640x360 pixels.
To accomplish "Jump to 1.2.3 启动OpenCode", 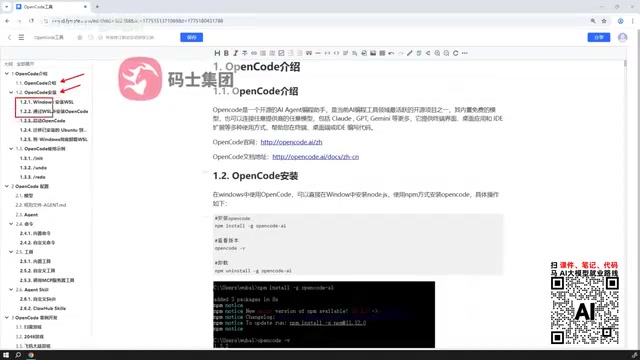I will (x=42, y=121).
